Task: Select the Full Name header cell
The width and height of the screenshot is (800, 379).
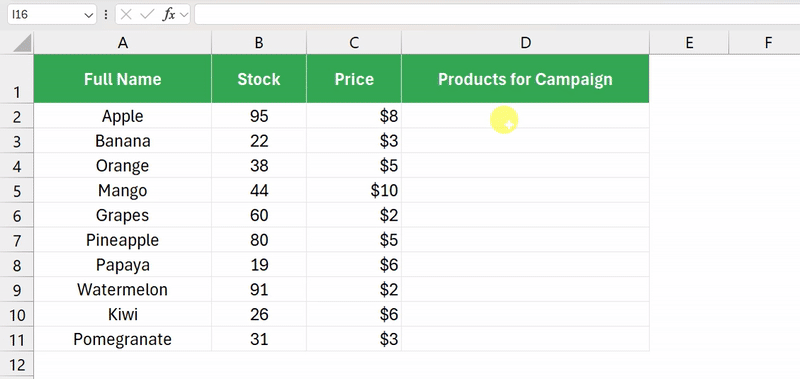Action: tap(122, 79)
